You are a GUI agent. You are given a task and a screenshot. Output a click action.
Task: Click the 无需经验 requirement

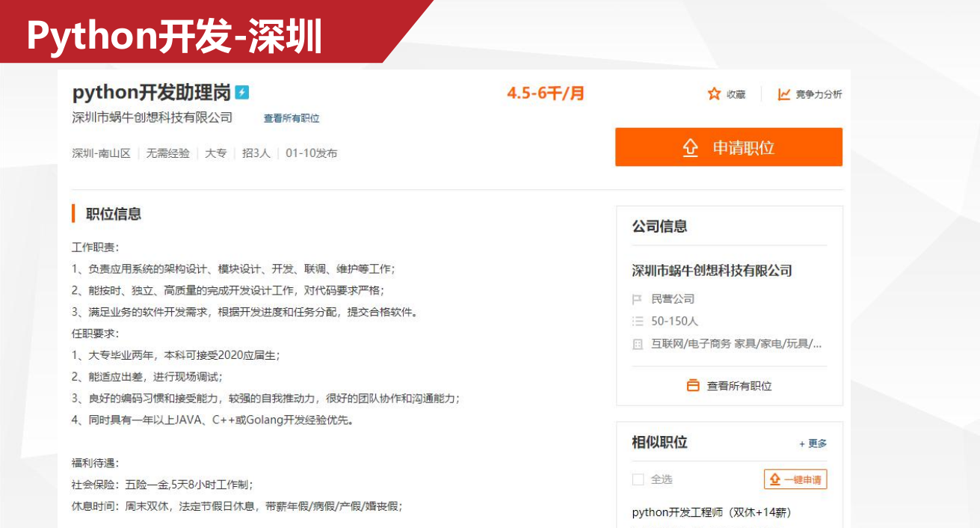(168, 153)
